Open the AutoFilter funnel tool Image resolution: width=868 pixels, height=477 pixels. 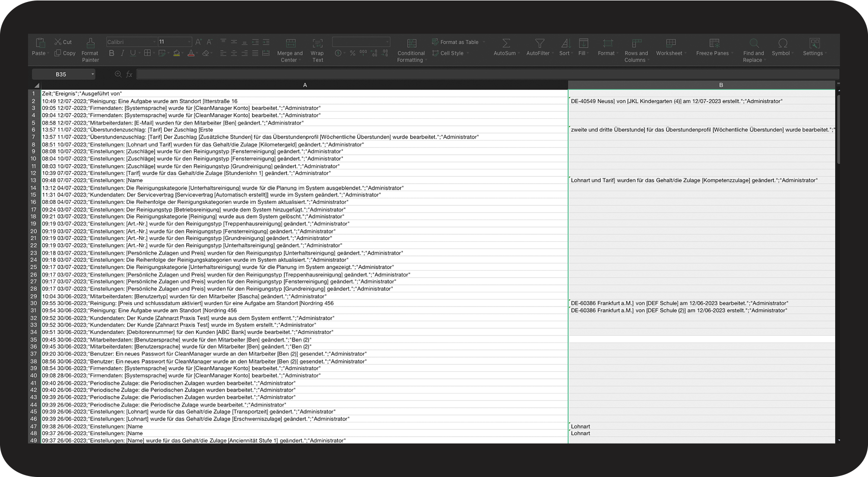(x=539, y=43)
